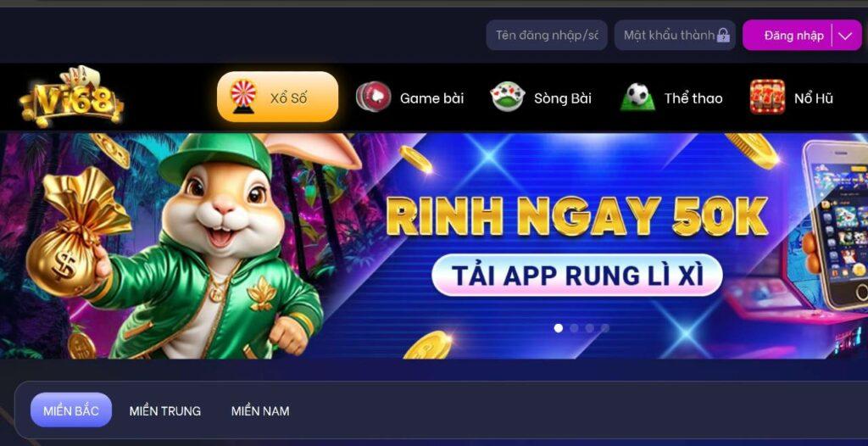Image resolution: width=868 pixels, height=446 pixels.
Task: Focus the Tên đăng nhập username field
Action: click(x=547, y=36)
